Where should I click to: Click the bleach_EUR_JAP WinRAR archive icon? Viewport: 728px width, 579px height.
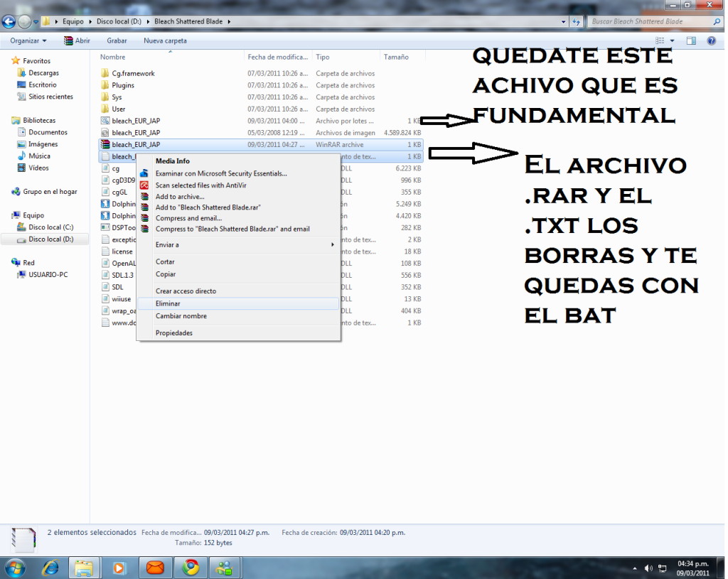(x=105, y=144)
